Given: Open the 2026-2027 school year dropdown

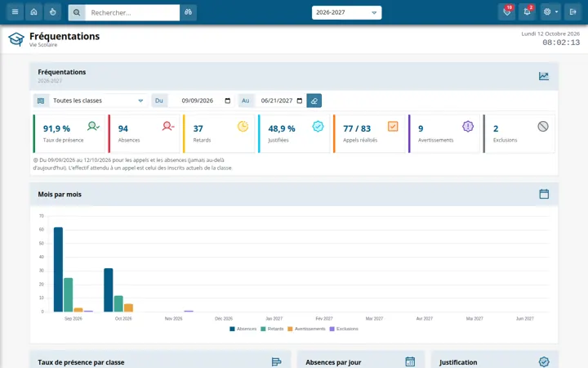Looking at the screenshot, I should pos(346,12).
